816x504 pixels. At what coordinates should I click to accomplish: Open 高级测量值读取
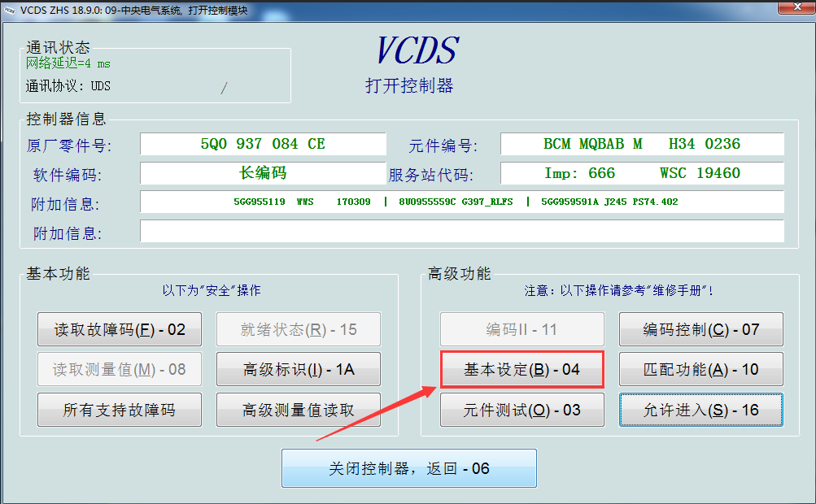tap(299, 410)
